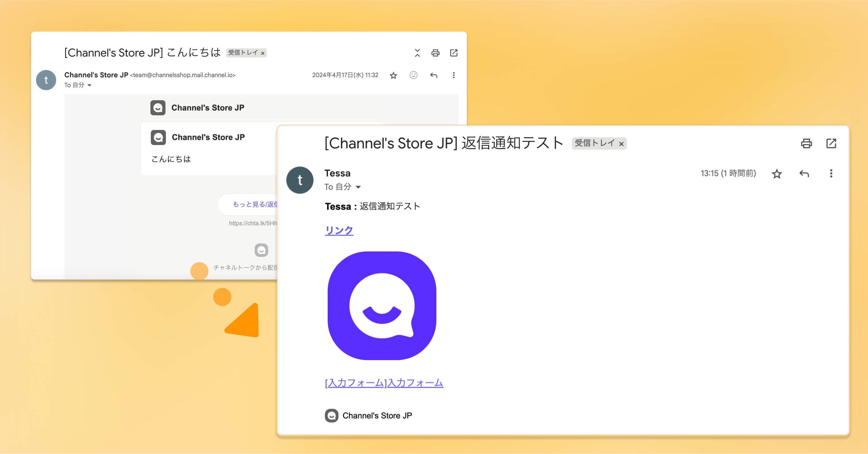Viewport: 868px width, 454px height.
Task: Add emoji reaction to the message
Action: (414, 75)
